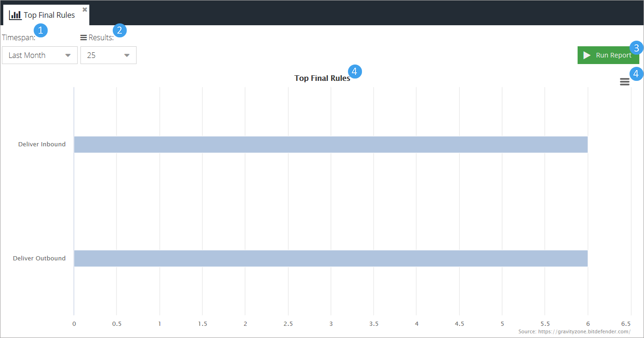The image size is (644, 338).
Task: Click the Deliver Outbound bar
Action: [x=330, y=259]
